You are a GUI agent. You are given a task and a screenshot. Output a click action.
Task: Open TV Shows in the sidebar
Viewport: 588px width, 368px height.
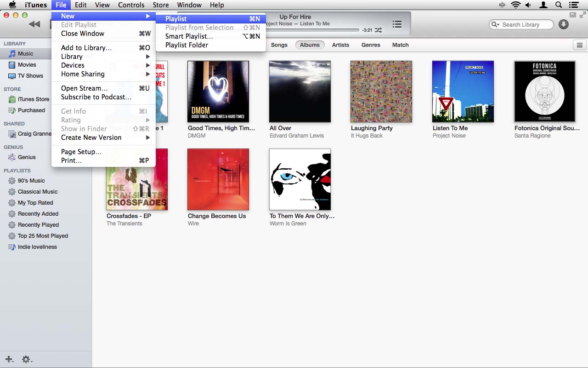pos(30,76)
